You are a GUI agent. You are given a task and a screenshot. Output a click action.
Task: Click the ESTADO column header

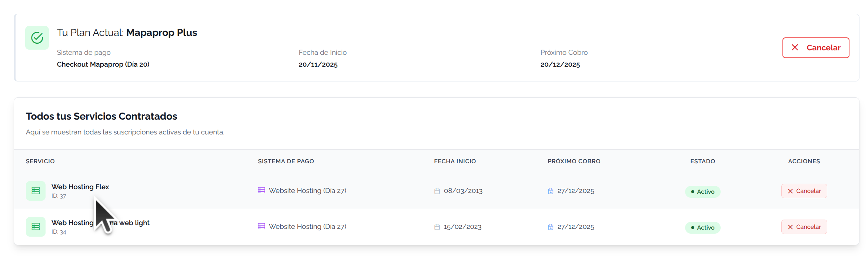[x=702, y=161]
